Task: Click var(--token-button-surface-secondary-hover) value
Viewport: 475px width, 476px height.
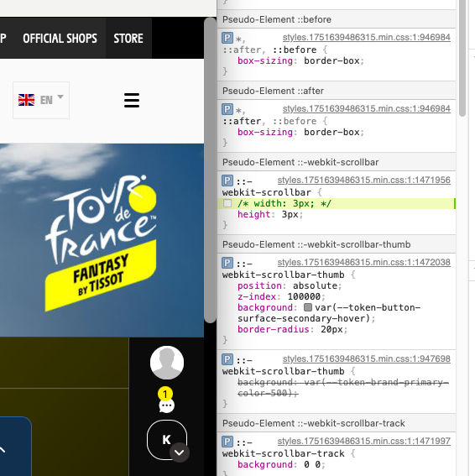Action: tap(329, 313)
